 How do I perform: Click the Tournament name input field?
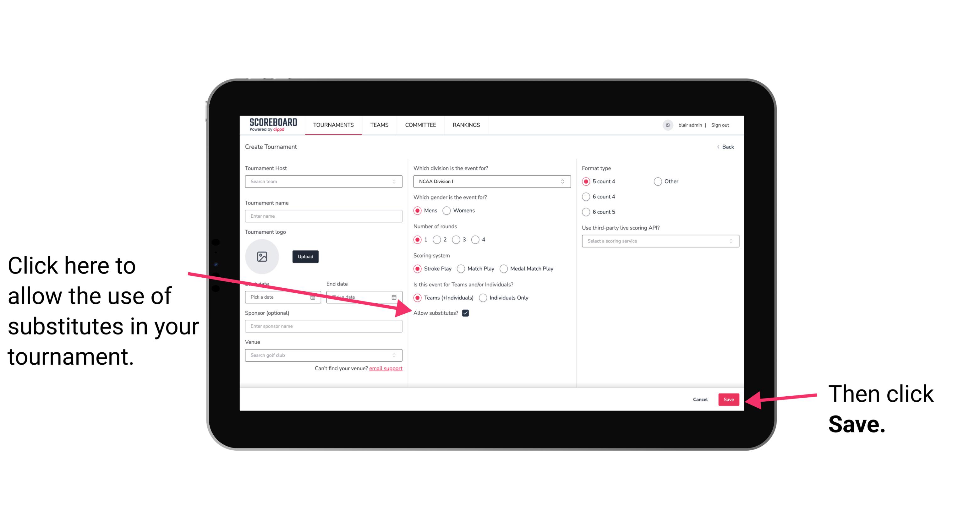pos(323,215)
